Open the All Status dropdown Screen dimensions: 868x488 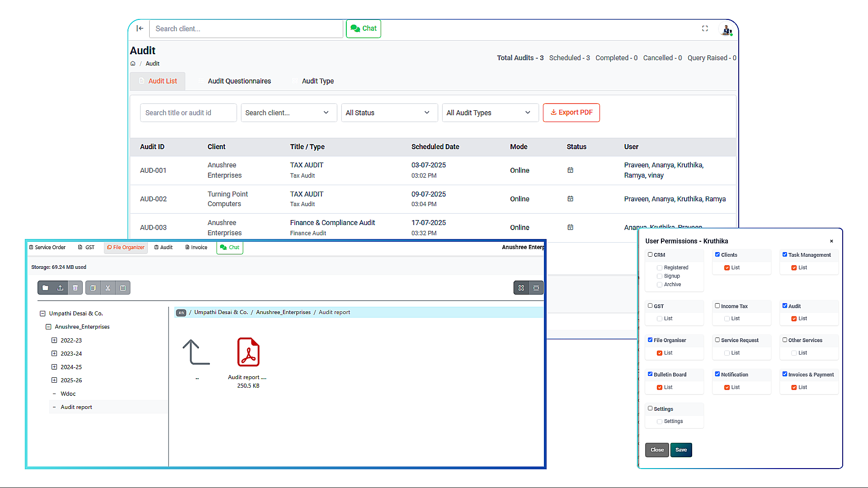[389, 113]
